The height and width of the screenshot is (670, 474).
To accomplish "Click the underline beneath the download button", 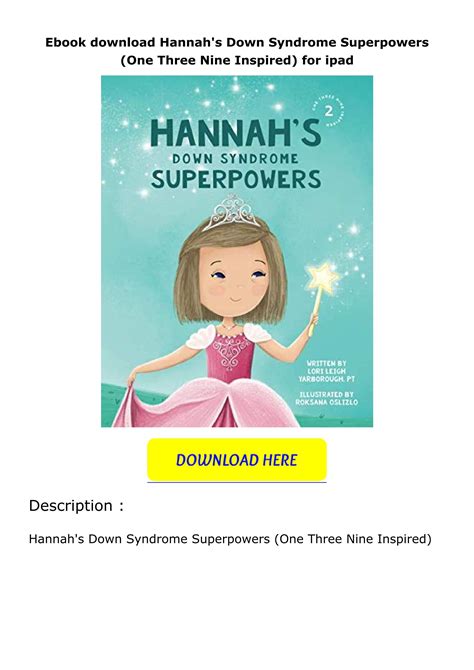I will tap(237, 482).
